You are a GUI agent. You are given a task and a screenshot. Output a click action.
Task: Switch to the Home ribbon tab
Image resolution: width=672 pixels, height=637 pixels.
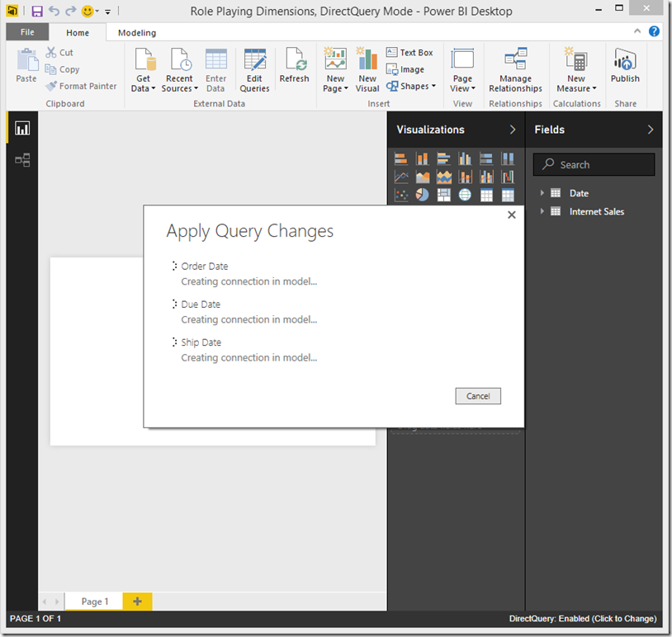pyautogui.click(x=78, y=32)
